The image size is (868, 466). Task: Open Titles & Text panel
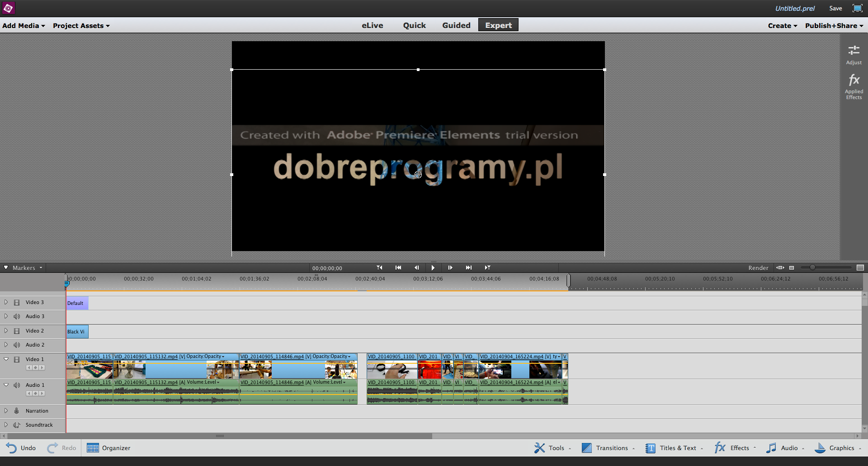coord(674,448)
